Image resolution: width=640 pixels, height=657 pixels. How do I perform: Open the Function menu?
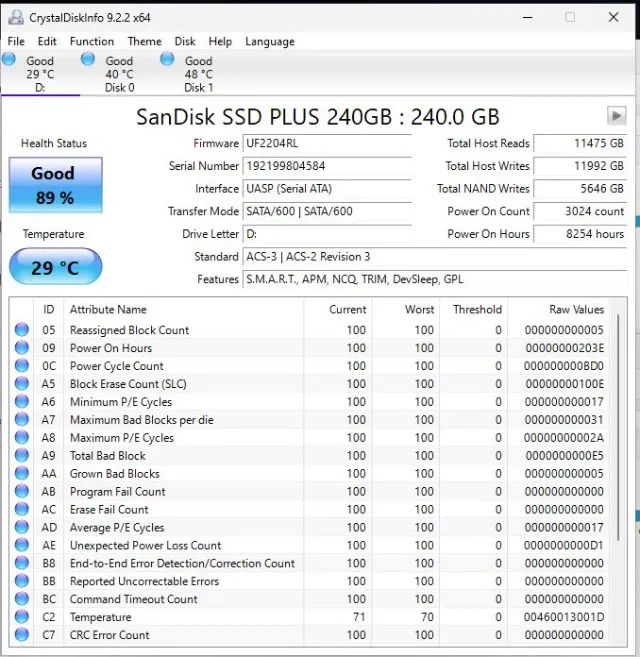92,41
